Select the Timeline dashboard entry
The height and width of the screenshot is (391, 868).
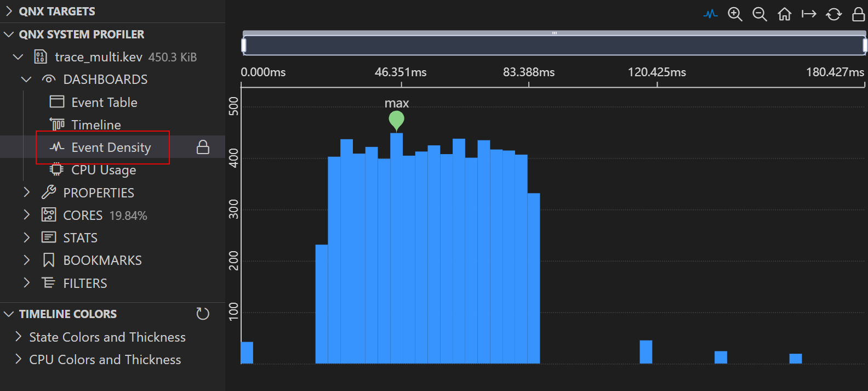pyautogui.click(x=96, y=125)
